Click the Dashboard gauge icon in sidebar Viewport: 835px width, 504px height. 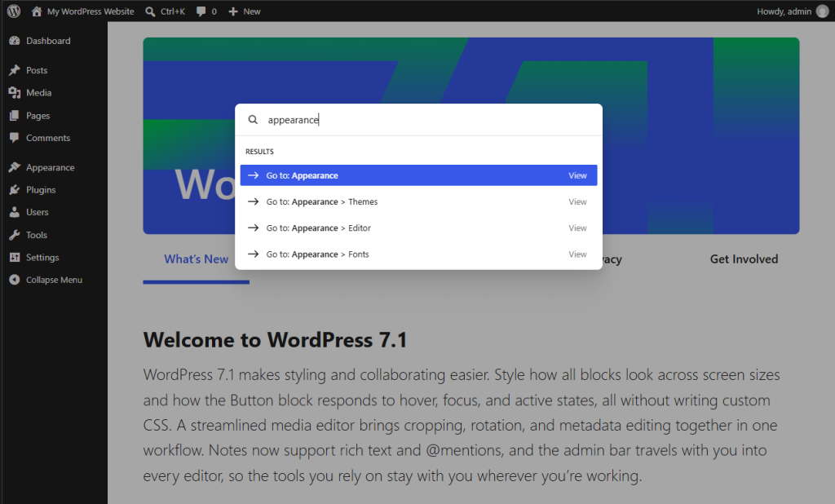tap(15, 41)
